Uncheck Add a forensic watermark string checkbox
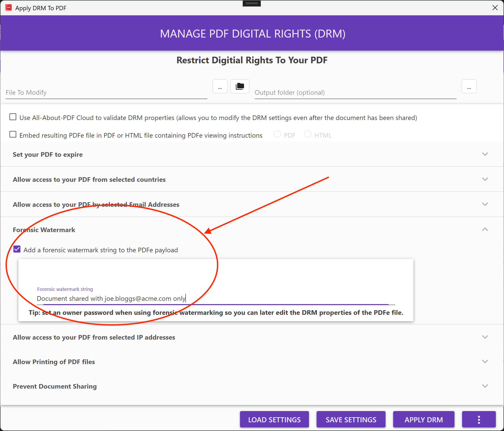The width and height of the screenshot is (504, 431). 17,249
